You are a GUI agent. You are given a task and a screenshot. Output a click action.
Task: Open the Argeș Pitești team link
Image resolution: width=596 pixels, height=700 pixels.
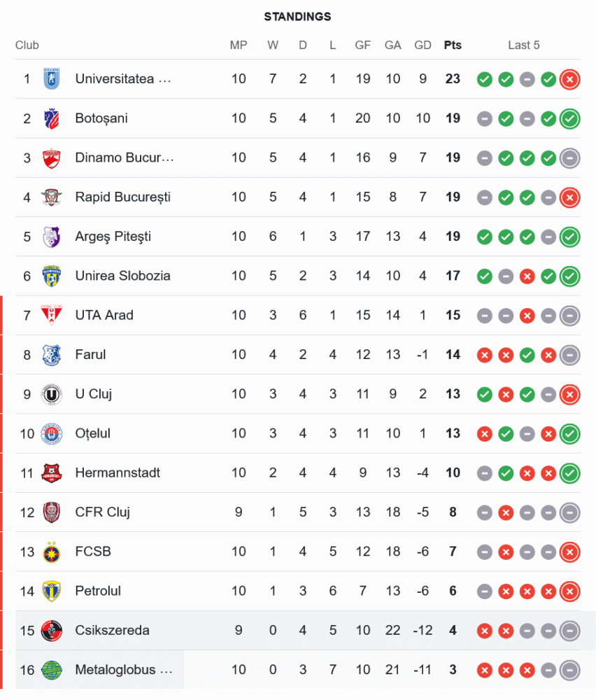113,237
